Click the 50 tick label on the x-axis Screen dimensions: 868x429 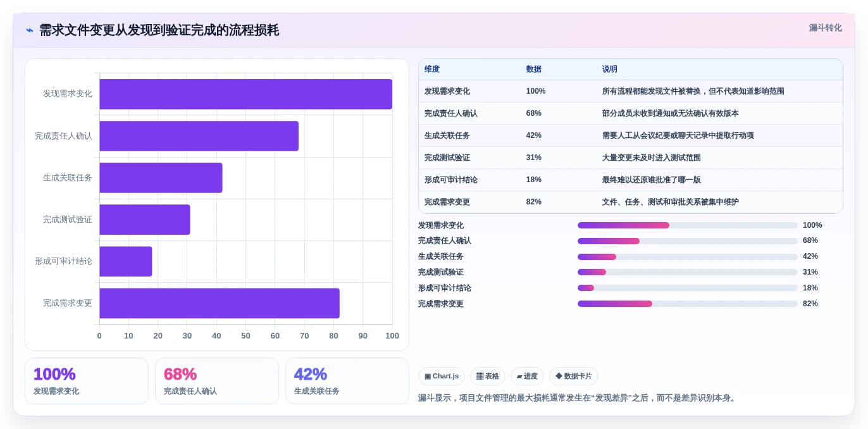tap(245, 336)
